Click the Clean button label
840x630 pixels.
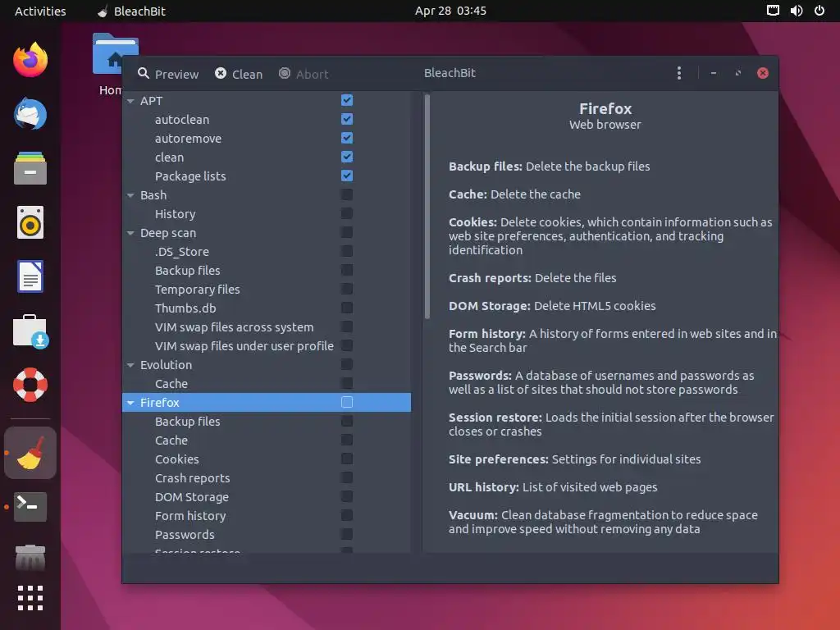[x=248, y=74]
